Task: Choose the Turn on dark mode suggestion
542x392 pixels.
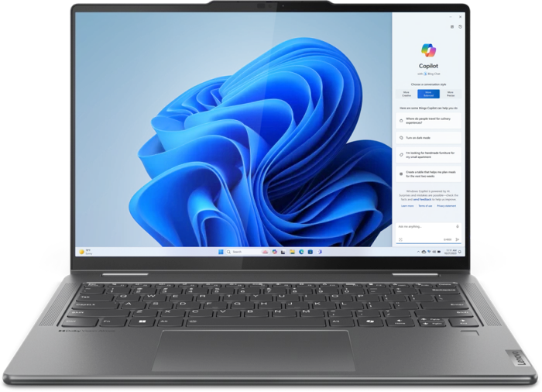Action: click(x=428, y=138)
